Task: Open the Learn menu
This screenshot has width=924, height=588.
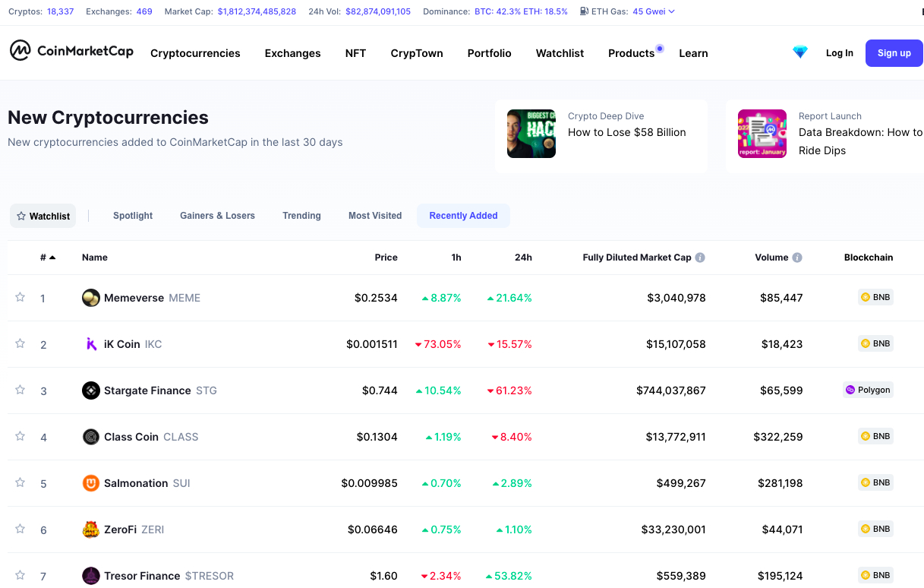Action: point(693,53)
